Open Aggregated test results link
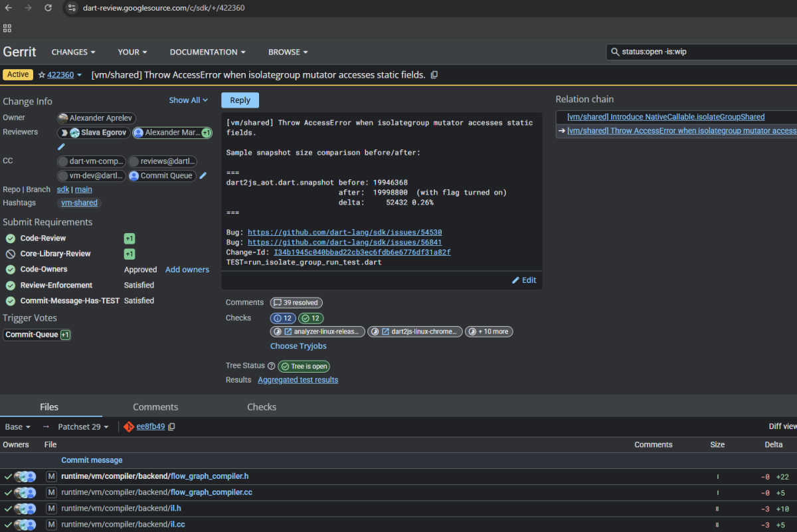Screen dimensions: 797x532 [x=298, y=379]
